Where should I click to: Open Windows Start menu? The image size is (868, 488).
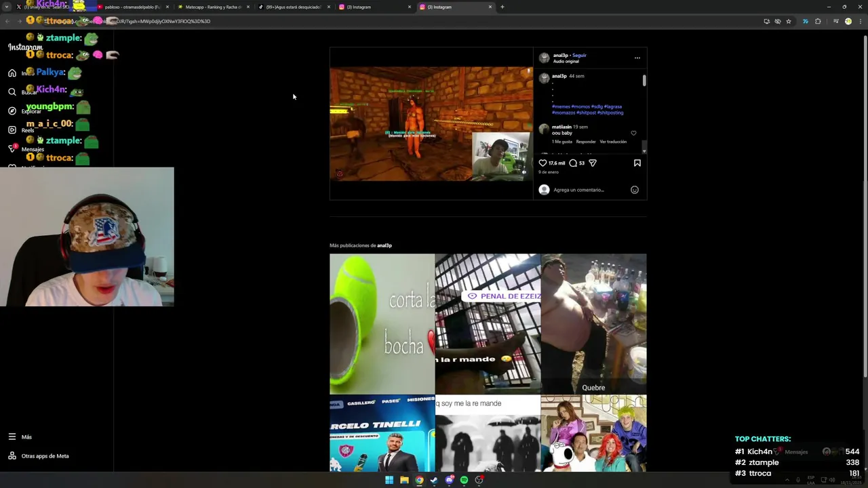pos(389,480)
